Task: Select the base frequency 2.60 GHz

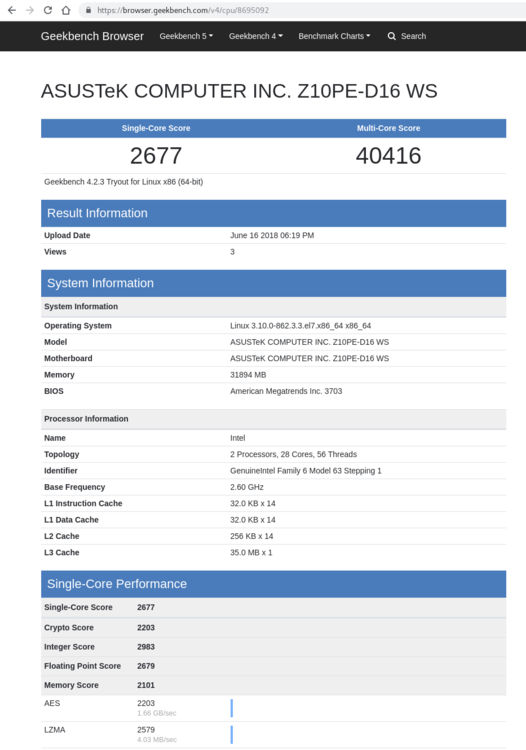Action: coord(247,487)
